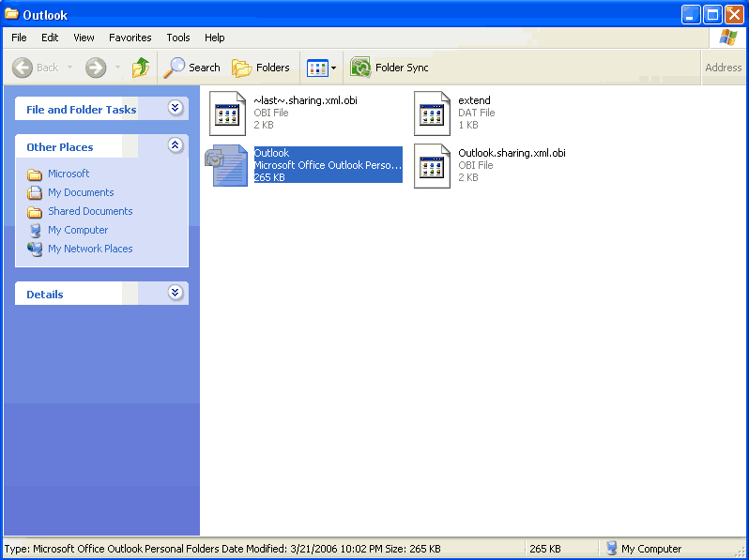Click My Computer icon in status bar
The image size is (749, 560).
tap(611, 548)
